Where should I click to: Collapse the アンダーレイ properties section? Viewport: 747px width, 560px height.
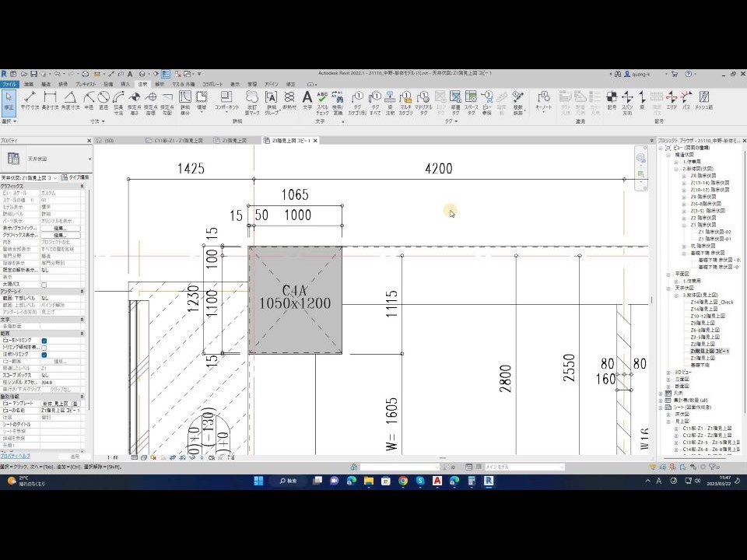click(82, 291)
